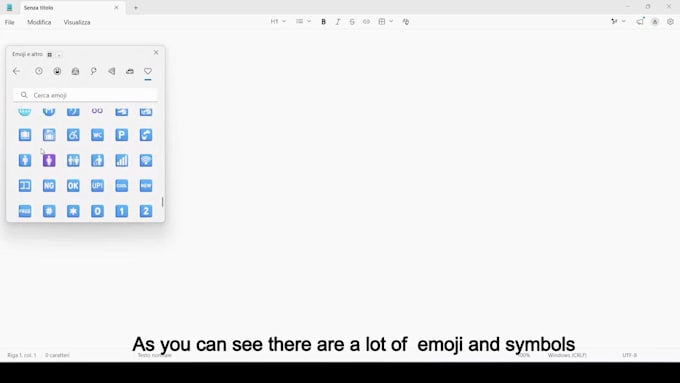Click the emoji panel scrollbar thumb

[x=163, y=202]
